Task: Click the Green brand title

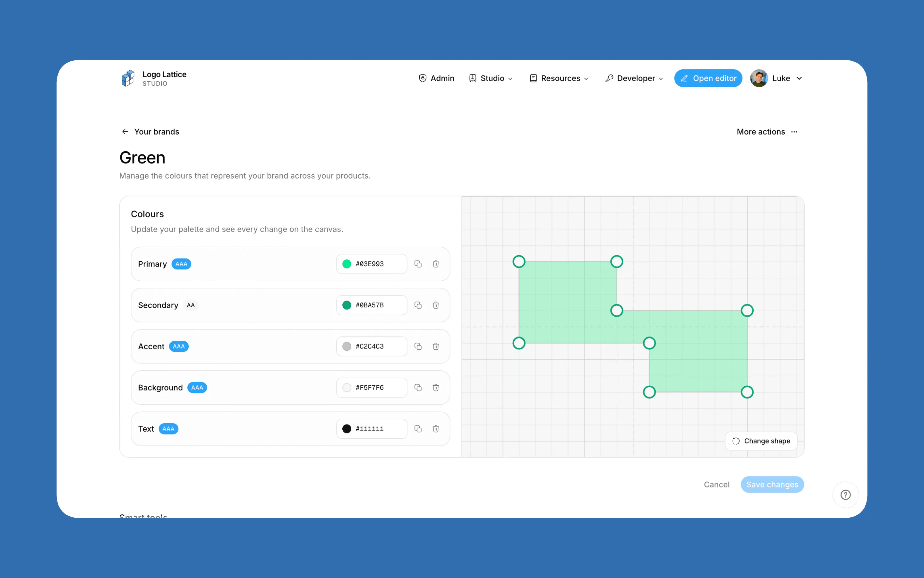Action: 142,158
